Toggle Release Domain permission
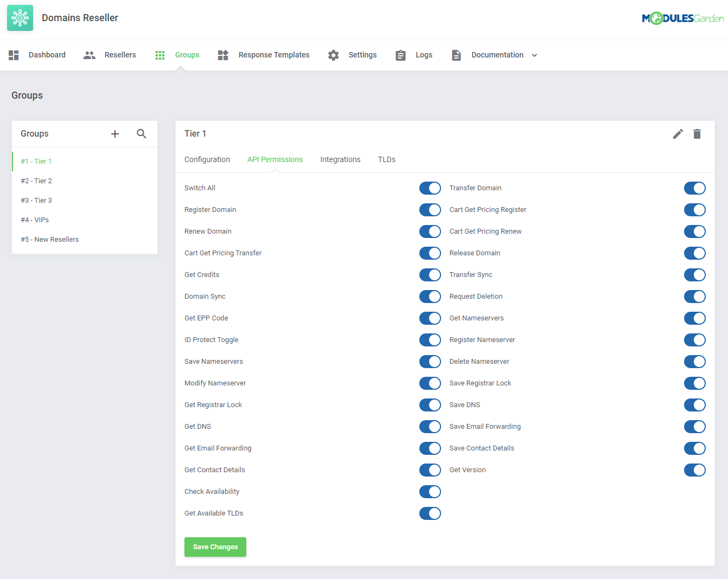Image resolution: width=728 pixels, height=579 pixels. (x=695, y=253)
